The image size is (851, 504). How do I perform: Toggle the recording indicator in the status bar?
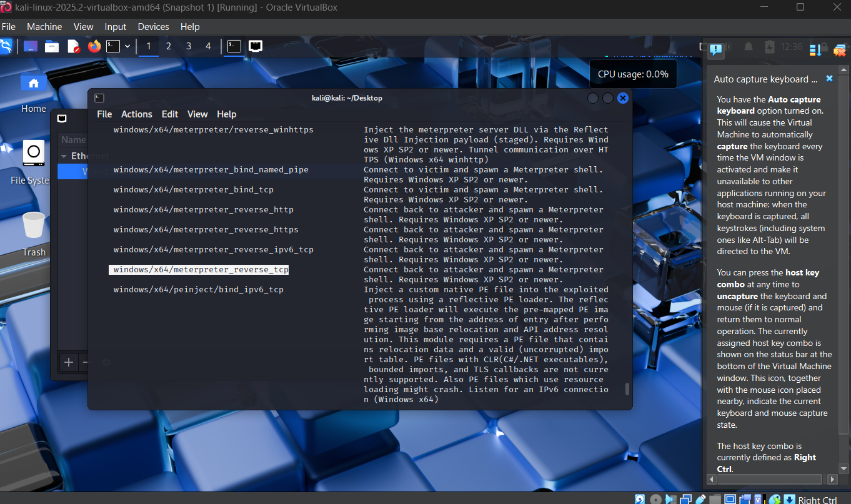[745, 499]
